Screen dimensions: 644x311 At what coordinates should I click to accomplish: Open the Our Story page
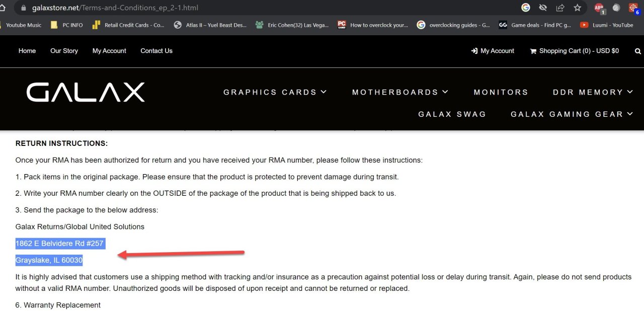pos(64,51)
